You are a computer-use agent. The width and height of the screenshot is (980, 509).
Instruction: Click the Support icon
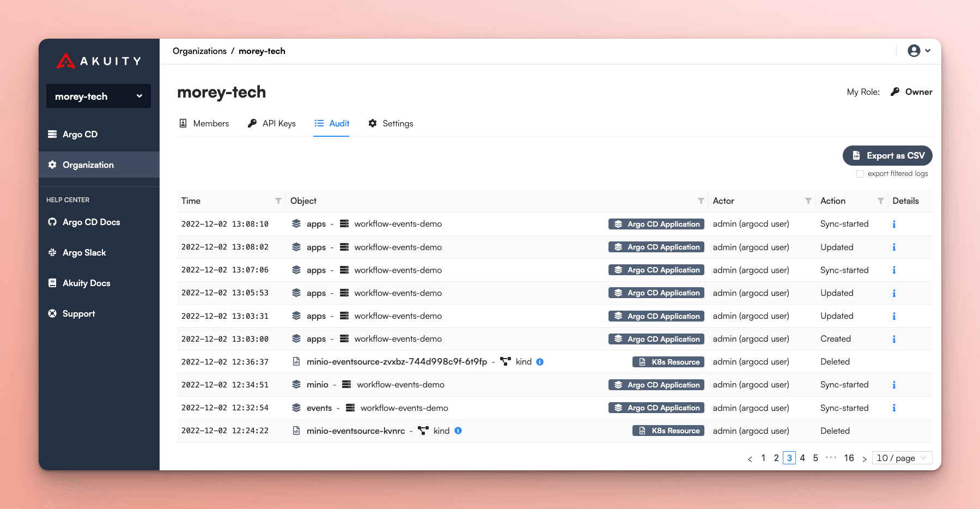[52, 313]
